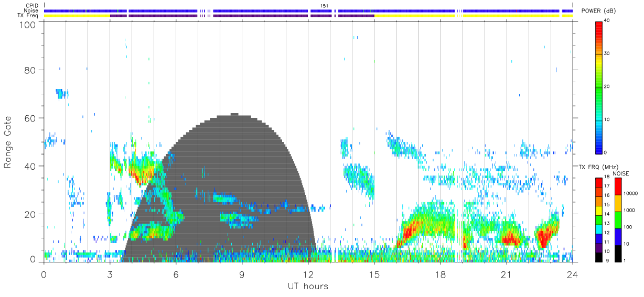644x297 pixels.
Task: Click the "CPID" row label
Action: (32, 6)
